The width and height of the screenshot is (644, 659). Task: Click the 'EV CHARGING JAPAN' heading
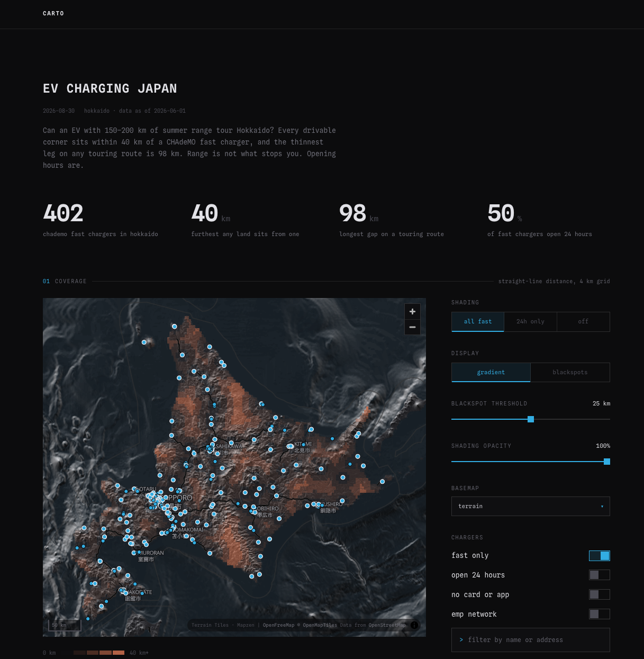pos(110,89)
